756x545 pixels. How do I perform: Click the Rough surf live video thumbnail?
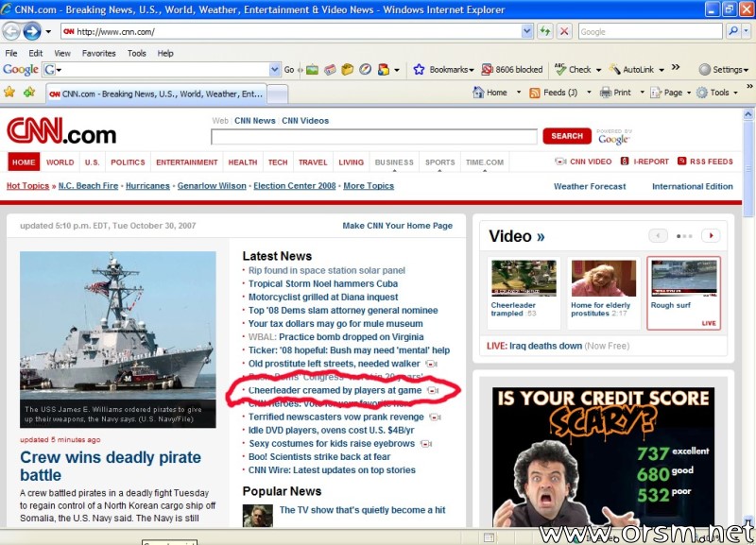[683, 278]
